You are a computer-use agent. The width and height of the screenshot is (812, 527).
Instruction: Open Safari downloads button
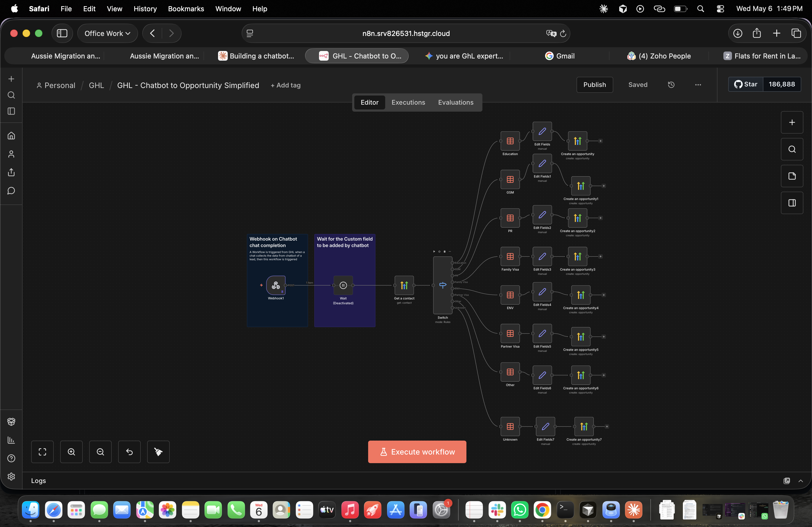coord(738,33)
